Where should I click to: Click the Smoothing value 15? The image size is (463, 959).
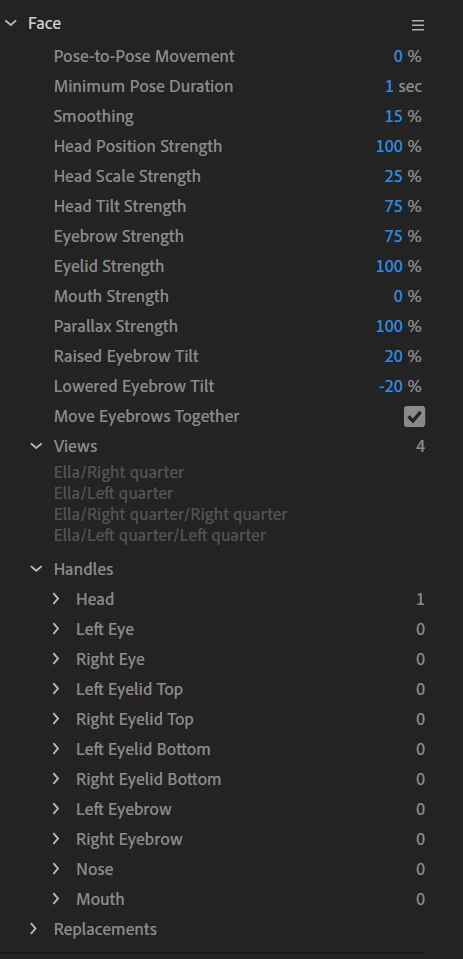[393, 116]
